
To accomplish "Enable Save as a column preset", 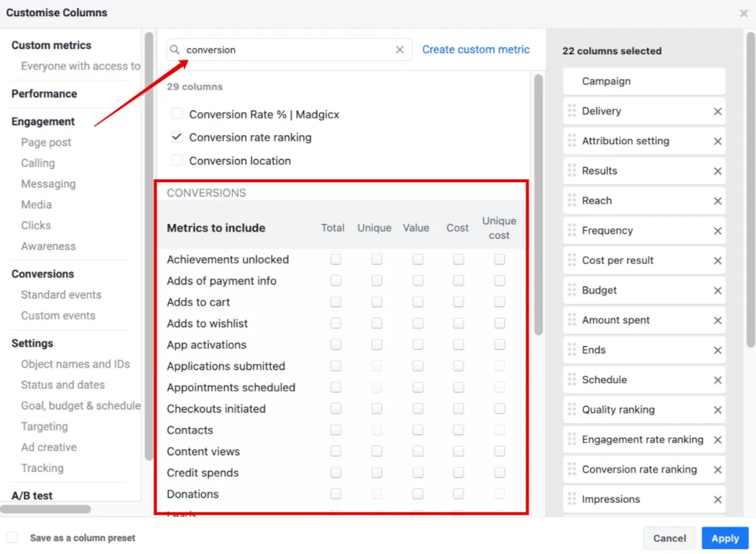I will click(12, 537).
